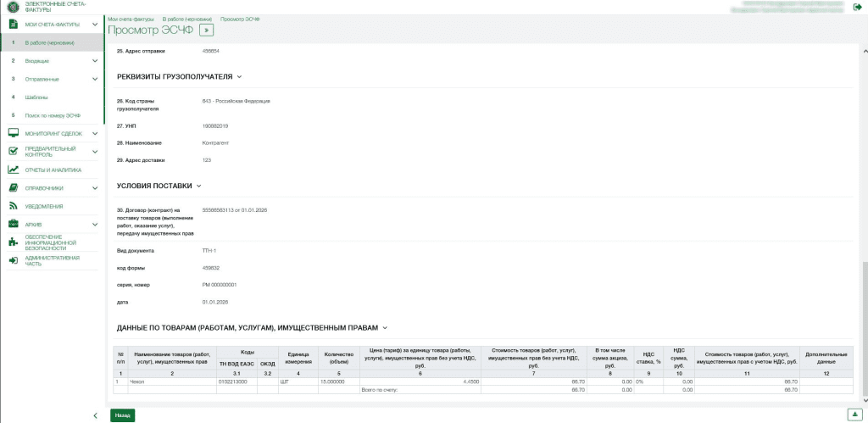Click the Справочники book icon
The width and height of the screenshot is (868, 423).
coord(13,187)
